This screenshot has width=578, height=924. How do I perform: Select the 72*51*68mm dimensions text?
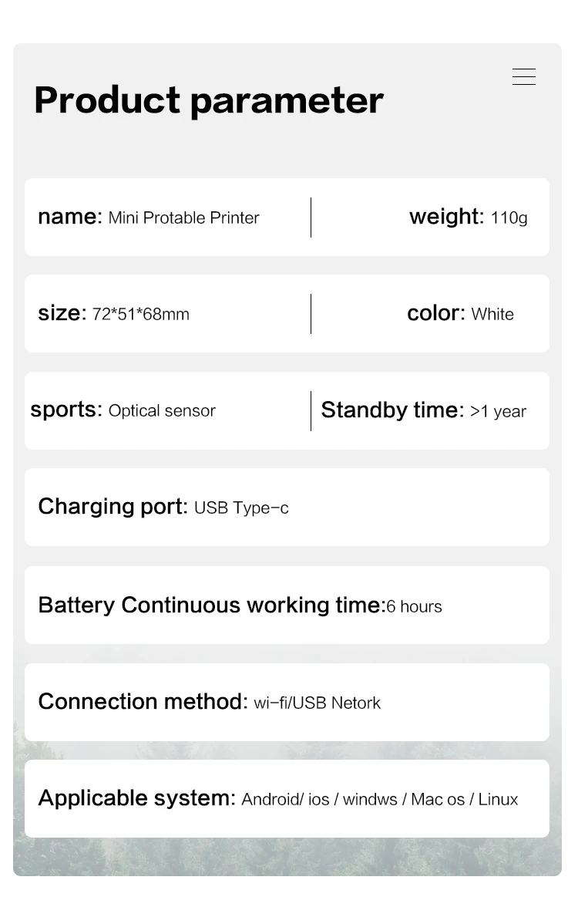pyautogui.click(x=140, y=315)
